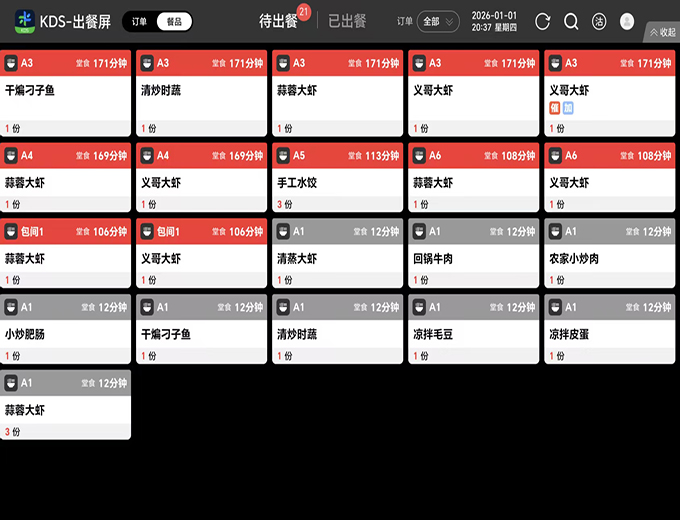This screenshot has width=680, height=520.
Task: Open the user profile avatar
Action: (627, 21)
